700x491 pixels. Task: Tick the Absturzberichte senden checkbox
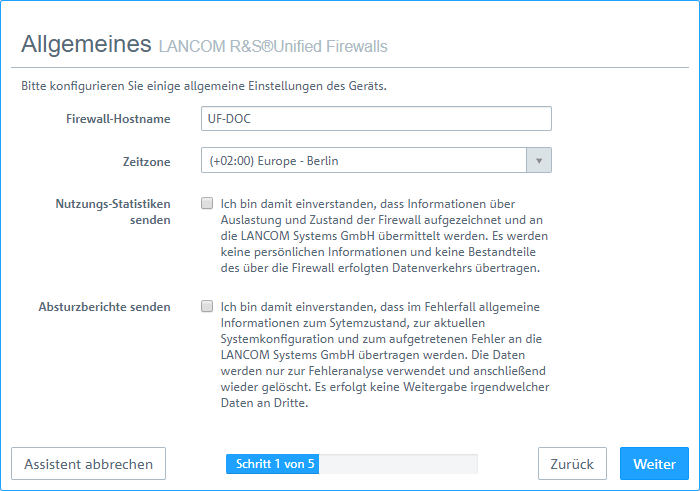click(x=207, y=306)
